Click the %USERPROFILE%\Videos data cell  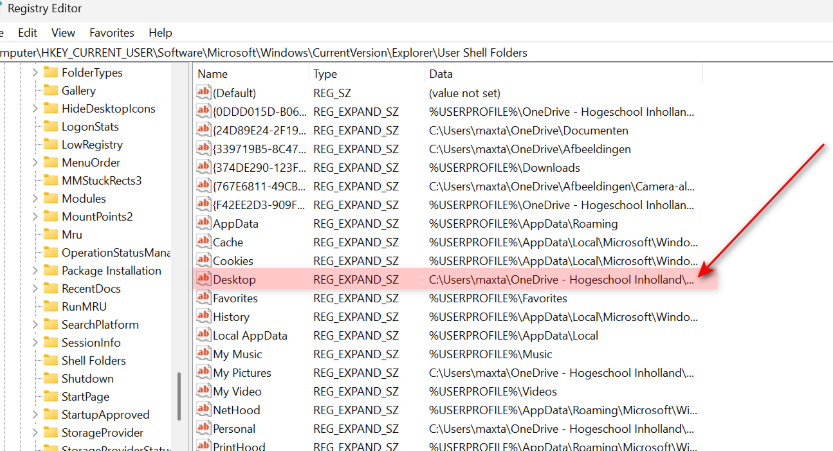(492, 392)
